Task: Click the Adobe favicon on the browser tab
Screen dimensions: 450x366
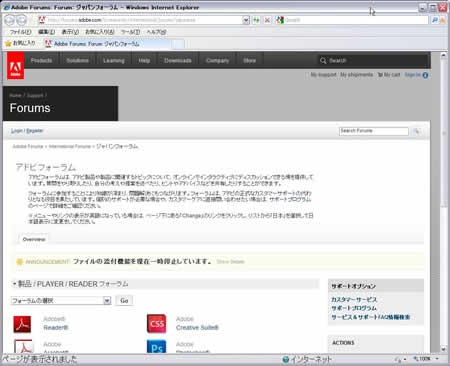Action: coord(48,44)
